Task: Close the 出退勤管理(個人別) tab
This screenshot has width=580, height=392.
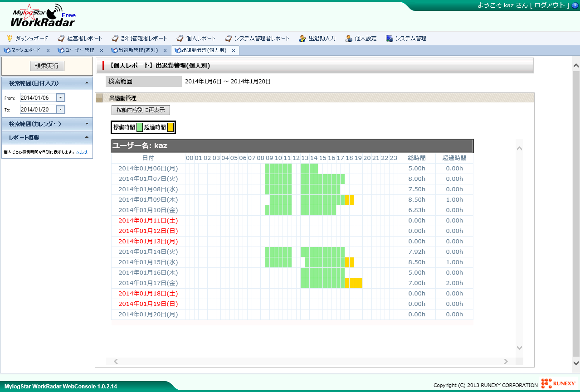Action: (x=233, y=51)
